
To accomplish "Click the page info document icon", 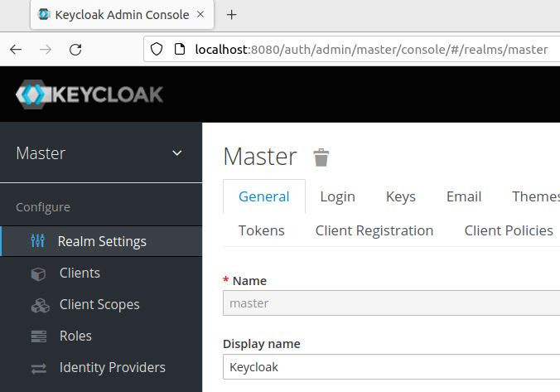I will click(180, 49).
